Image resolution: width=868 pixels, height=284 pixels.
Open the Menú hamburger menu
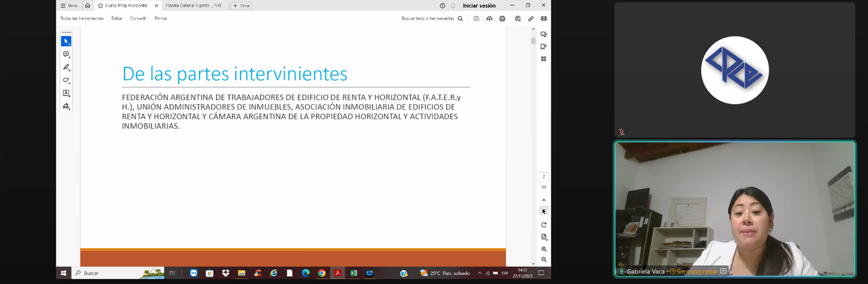69,5
